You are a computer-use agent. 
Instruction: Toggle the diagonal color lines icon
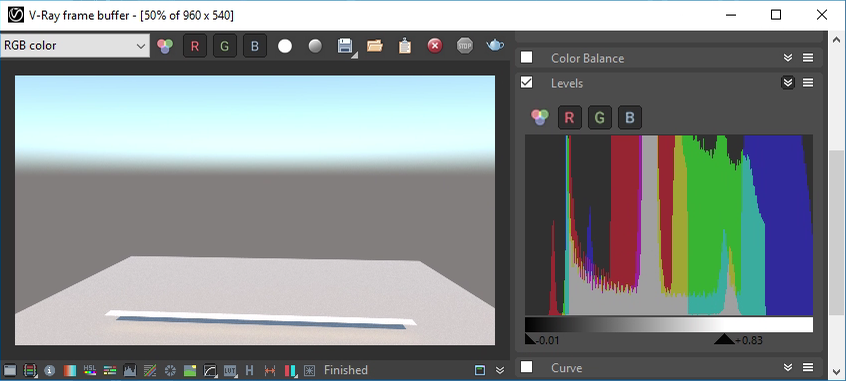point(150,370)
